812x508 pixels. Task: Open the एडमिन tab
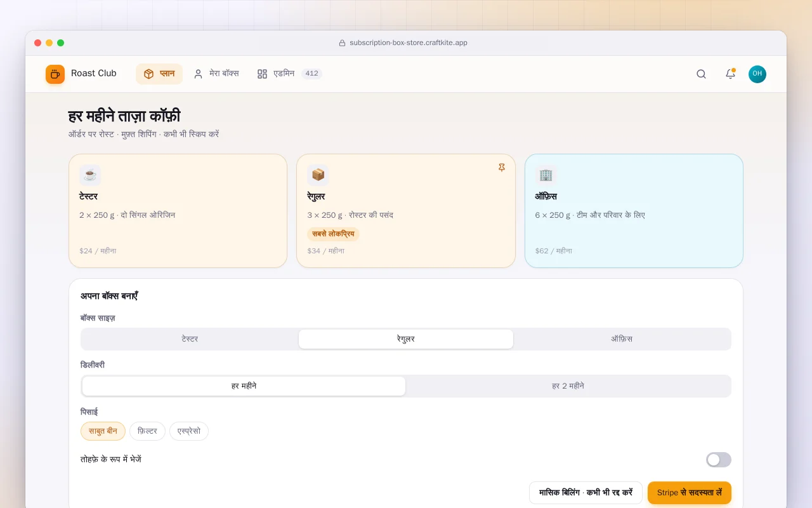point(289,74)
